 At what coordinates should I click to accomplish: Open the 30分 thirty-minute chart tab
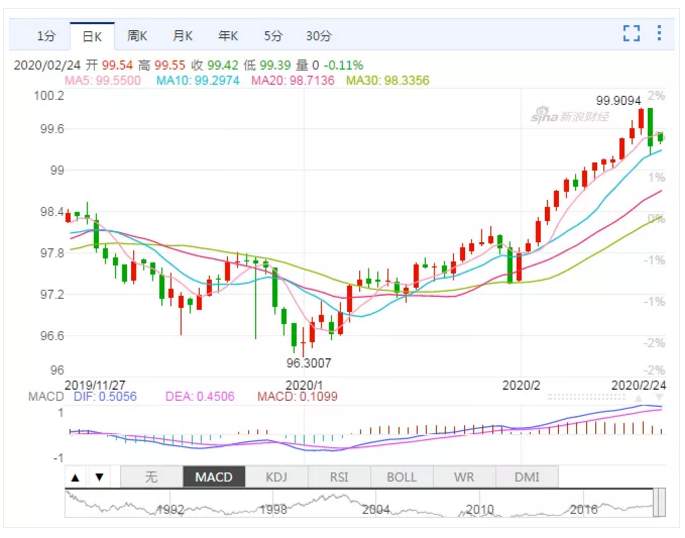coord(318,35)
